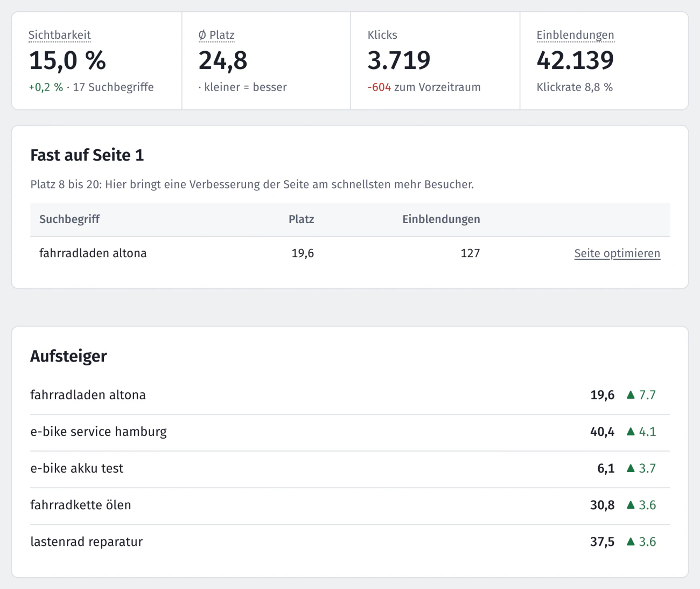Image resolution: width=700 pixels, height=589 pixels.
Task: Click the Einblendungen table column header
Action: tap(441, 219)
